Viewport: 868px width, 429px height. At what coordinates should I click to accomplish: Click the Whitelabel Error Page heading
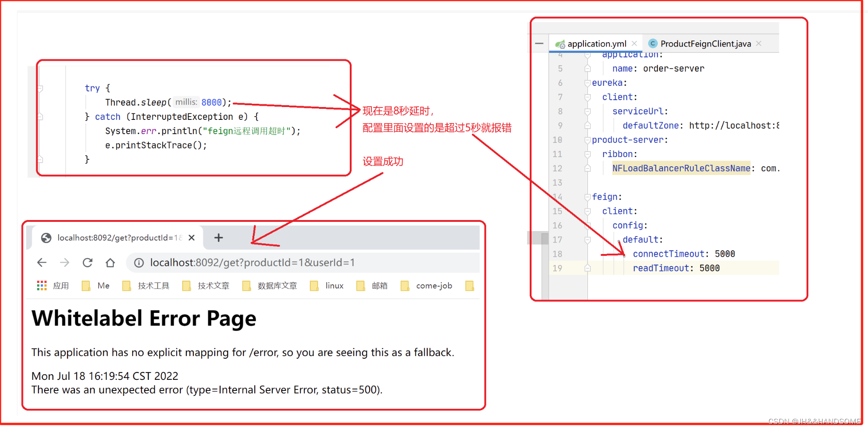pyautogui.click(x=144, y=319)
